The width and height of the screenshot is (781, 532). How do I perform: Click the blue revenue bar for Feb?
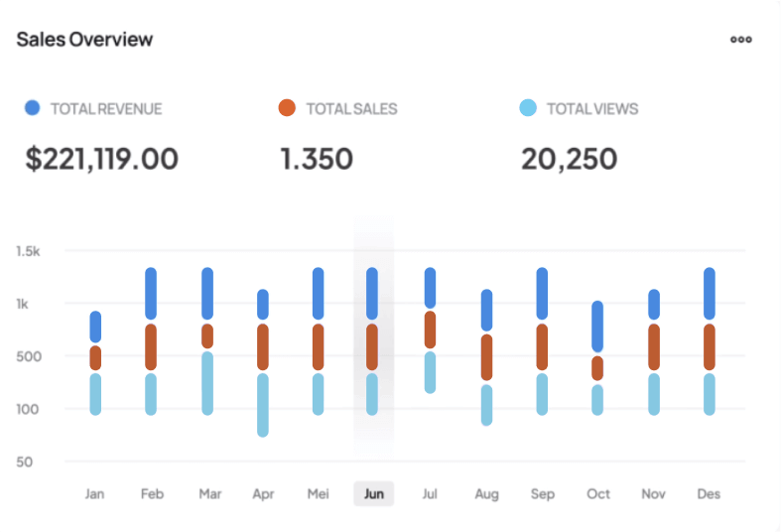click(151, 293)
